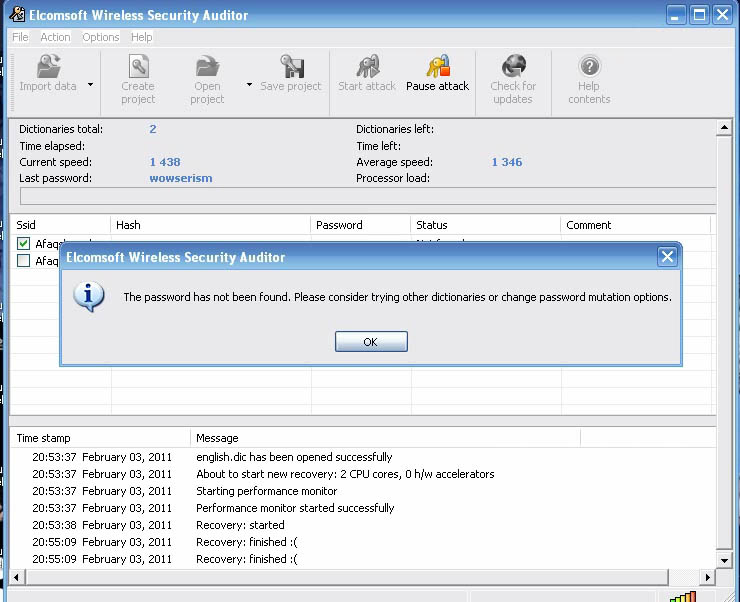Click the Pause attack icon
740x602 pixels.
tap(438, 66)
